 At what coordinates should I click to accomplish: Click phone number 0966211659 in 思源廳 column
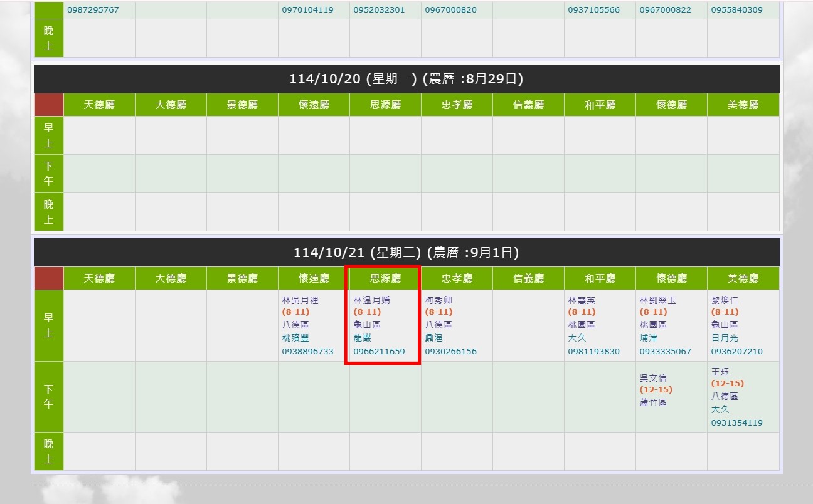click(x=379, y=351)
